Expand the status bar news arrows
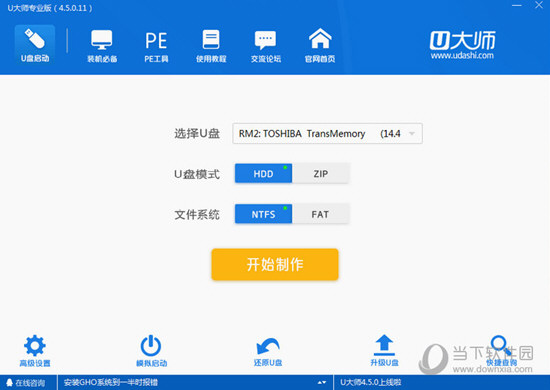Viewport: 550px width, 390px height. (322, 383)
